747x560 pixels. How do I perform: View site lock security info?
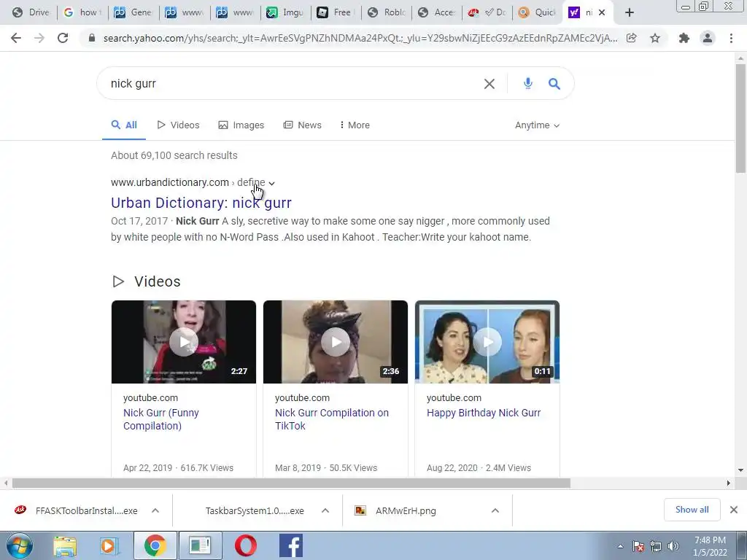pos(91,38)
